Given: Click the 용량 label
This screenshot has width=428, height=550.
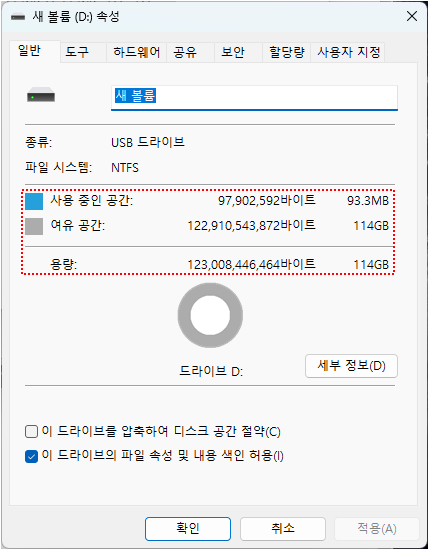Looking at the screenshot, I should coord(63,264).
